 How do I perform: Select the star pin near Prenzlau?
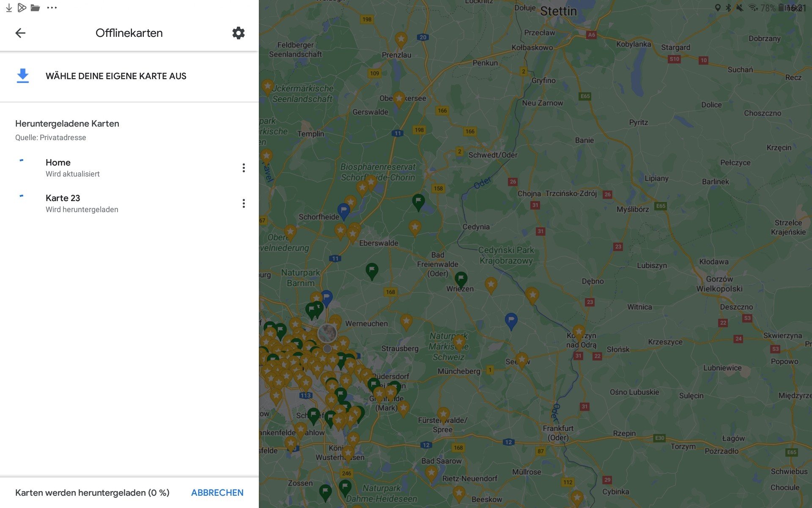coord(401,39)
